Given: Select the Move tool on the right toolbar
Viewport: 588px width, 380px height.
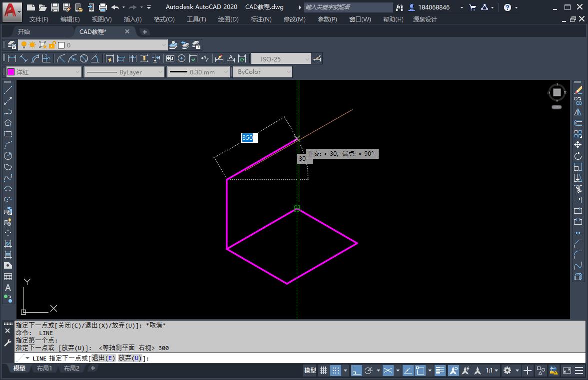Looking at the screenshot, I should coord(578,146).
